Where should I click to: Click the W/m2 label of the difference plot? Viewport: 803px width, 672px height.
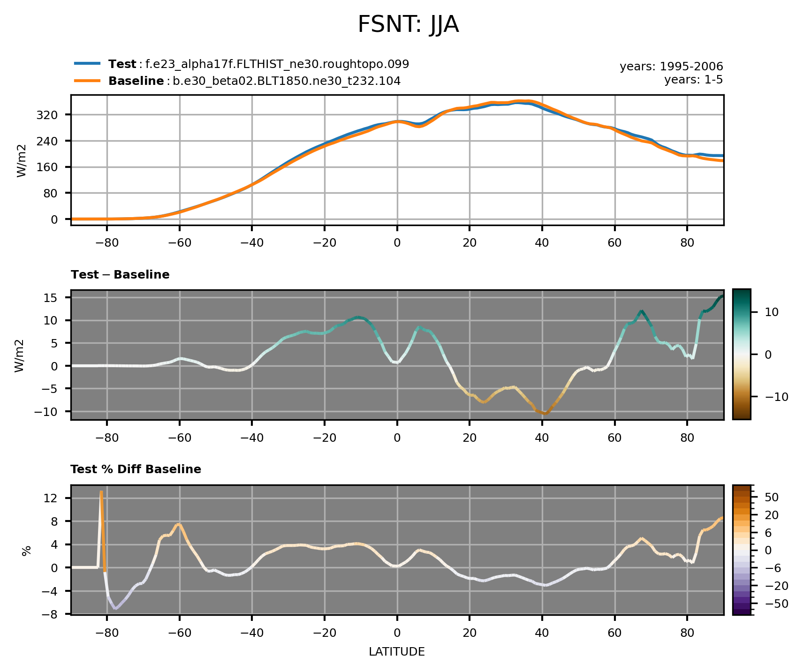[x=19, y=355]
